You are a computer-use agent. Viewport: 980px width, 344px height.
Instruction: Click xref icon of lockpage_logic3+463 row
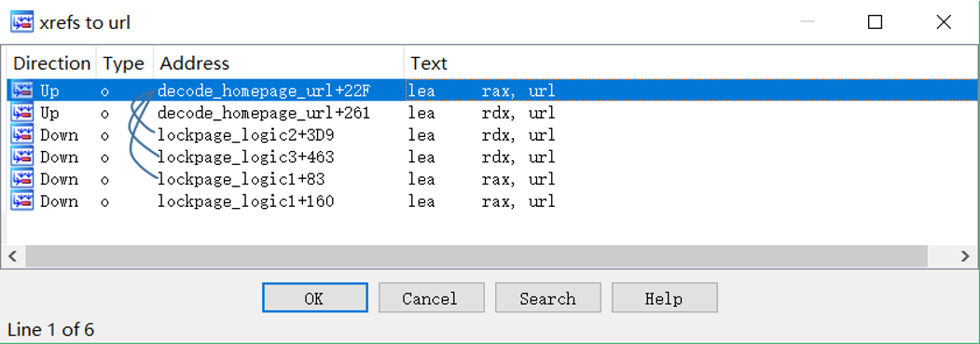tap(22, 157)
